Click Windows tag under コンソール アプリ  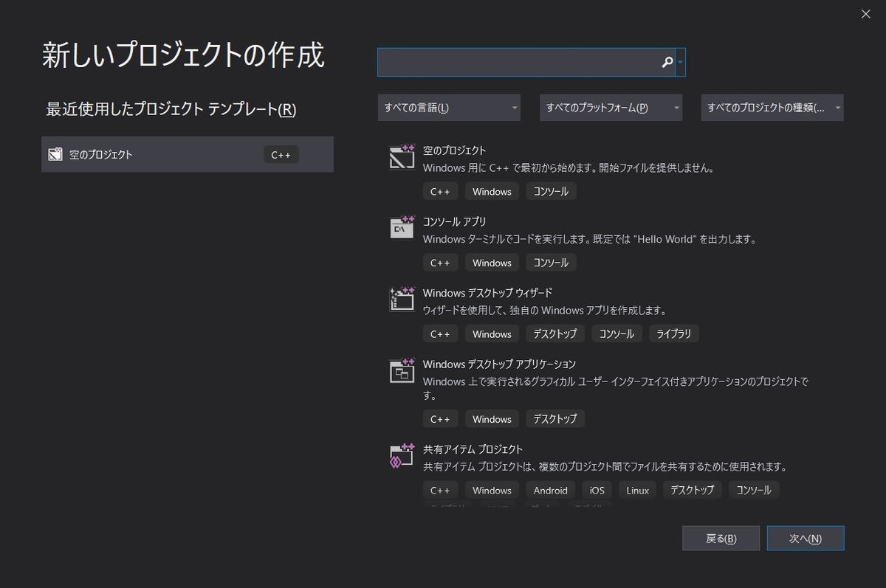pos(492,263)
